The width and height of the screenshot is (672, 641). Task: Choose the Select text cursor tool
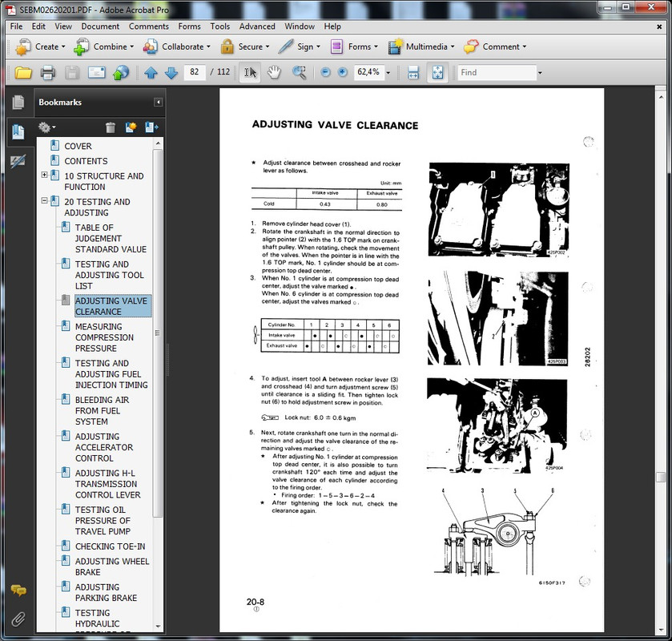click(x=250, y=72)
